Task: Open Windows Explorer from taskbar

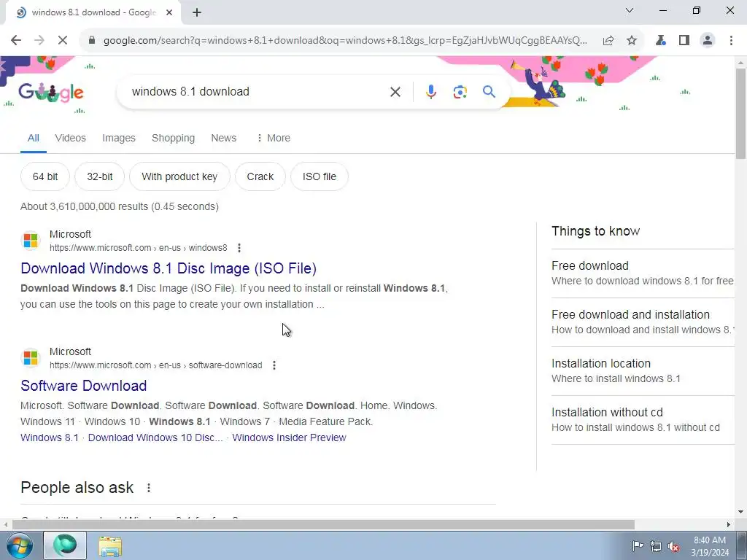Action: tap(110, 546)
